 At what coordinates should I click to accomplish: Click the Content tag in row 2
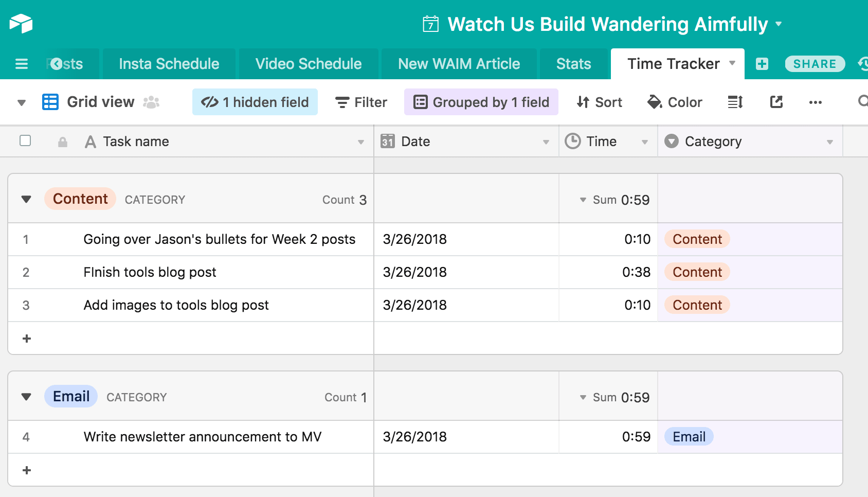[x=697, y=272]
